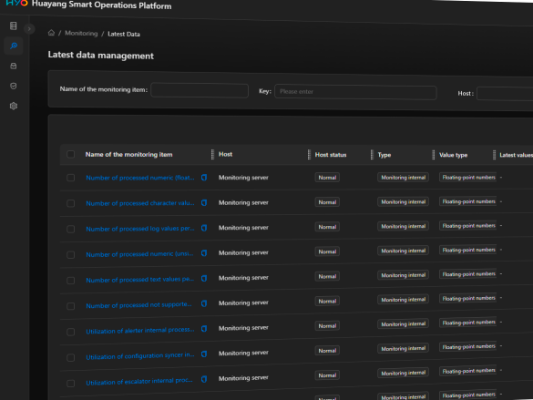
Task: Open Number of processed text values link
Action: (140, 280)
